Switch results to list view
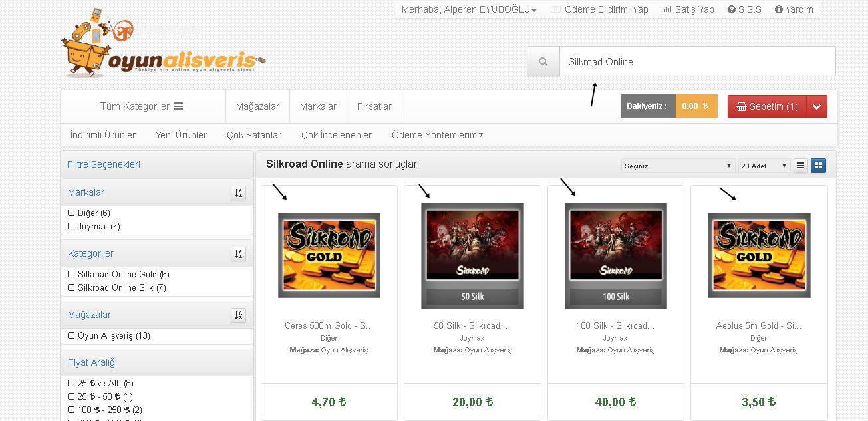Image resolution: width=868 pixels, height=421 pixels. [801, 166]
